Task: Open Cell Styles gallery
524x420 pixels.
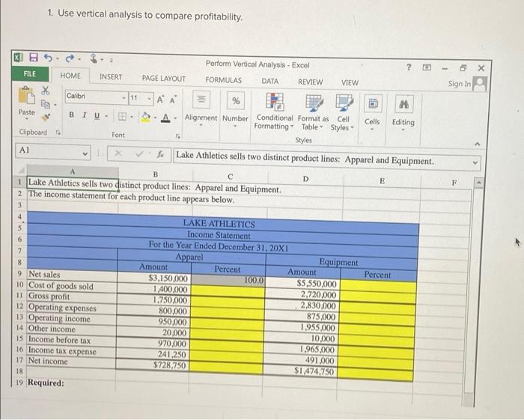Action: (x=343, y=114)
